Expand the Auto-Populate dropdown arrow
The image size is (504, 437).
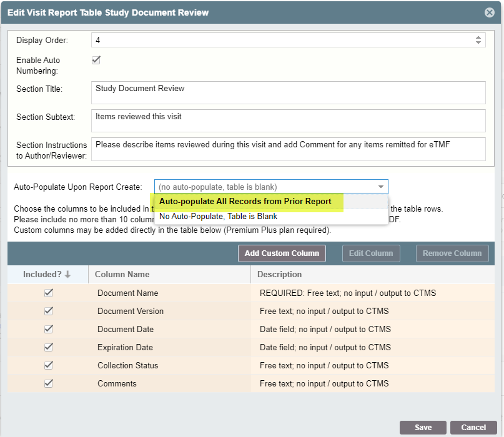pos(380,187)
